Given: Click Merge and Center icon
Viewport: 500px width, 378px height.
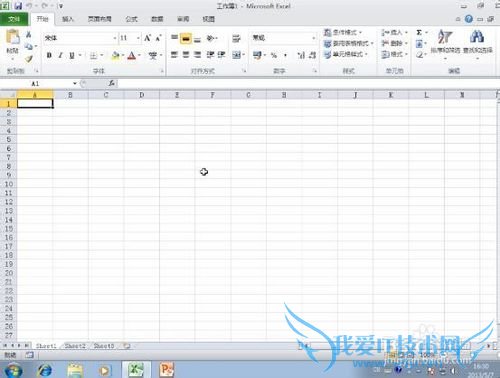Looking at the screenshot, I should 236,55.
